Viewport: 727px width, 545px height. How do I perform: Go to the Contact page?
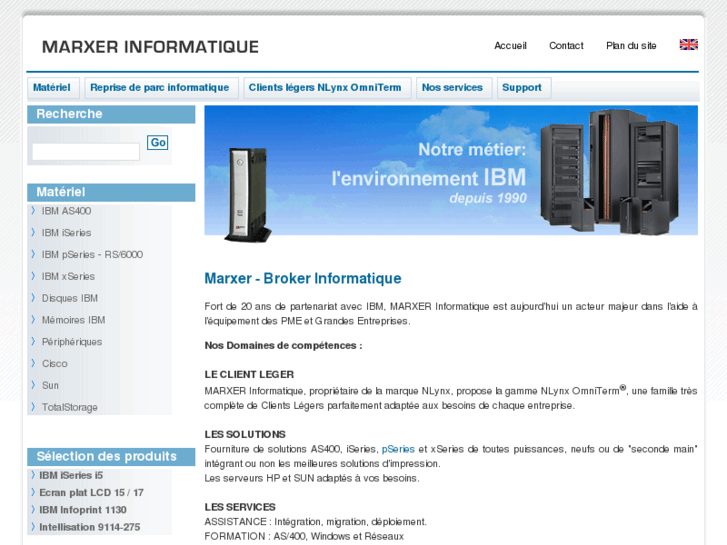[x=566, y=45]
